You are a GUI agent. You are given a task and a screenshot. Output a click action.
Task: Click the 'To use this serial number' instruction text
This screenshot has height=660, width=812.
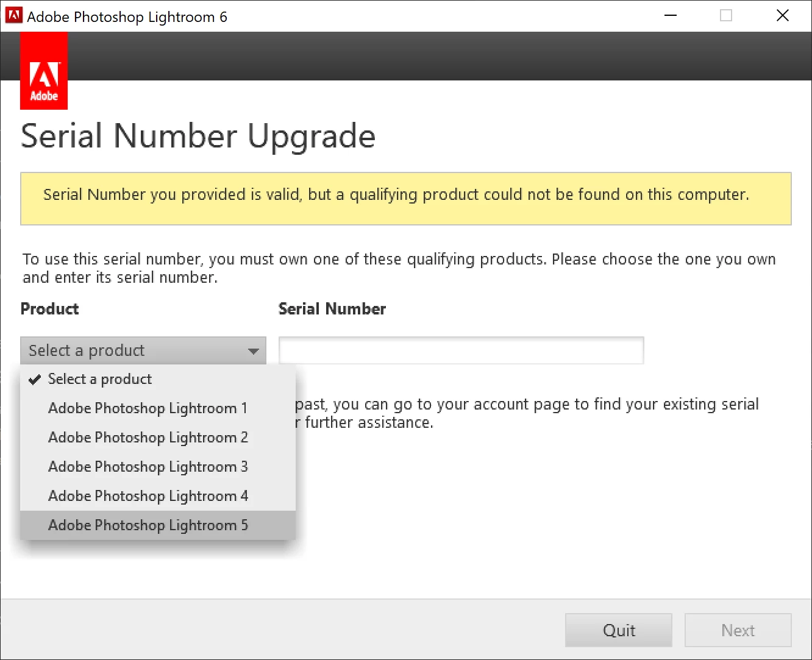tap(399, 268)
